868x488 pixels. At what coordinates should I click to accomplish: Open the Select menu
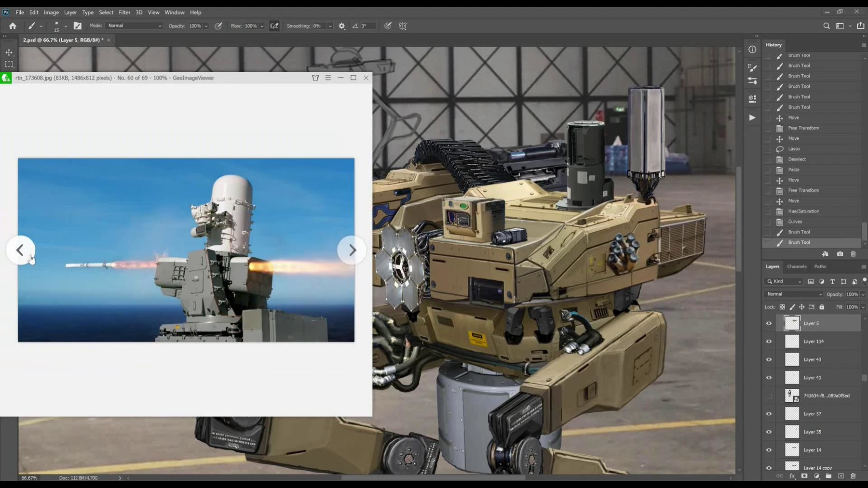coord(106,12)
